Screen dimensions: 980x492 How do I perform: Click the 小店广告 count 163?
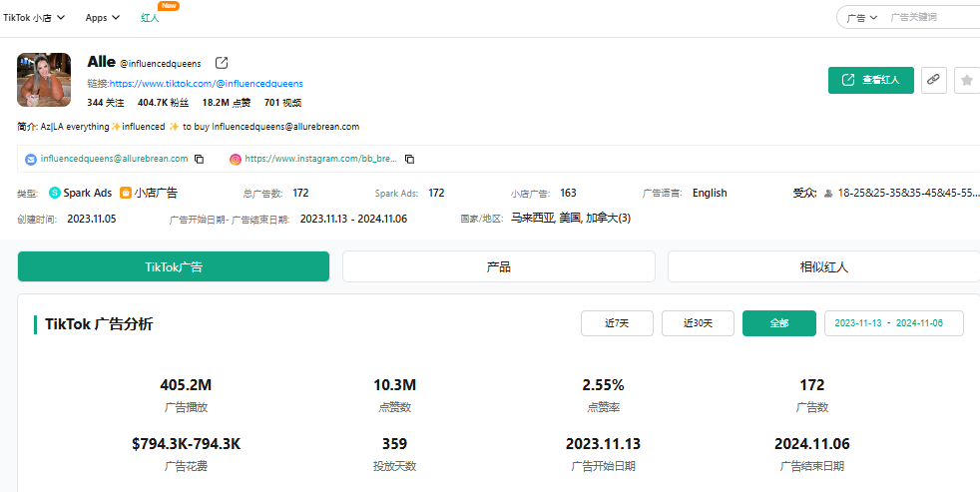click(x=568, y=193)
